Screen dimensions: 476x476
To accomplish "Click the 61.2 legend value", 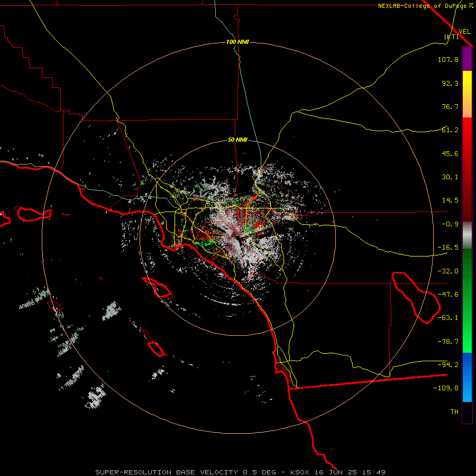I will [450, 130].
